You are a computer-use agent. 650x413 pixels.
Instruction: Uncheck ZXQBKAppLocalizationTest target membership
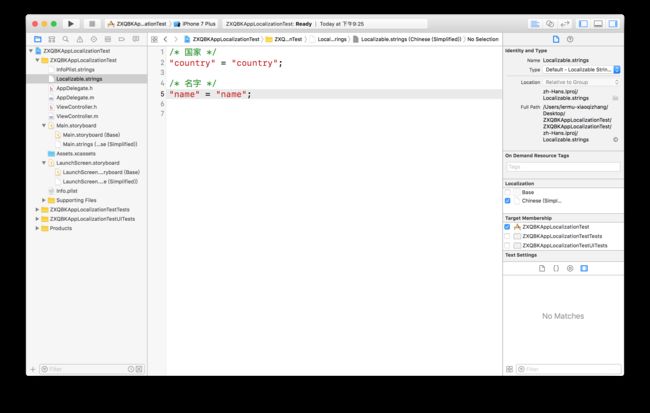click(x=507, y=227)
